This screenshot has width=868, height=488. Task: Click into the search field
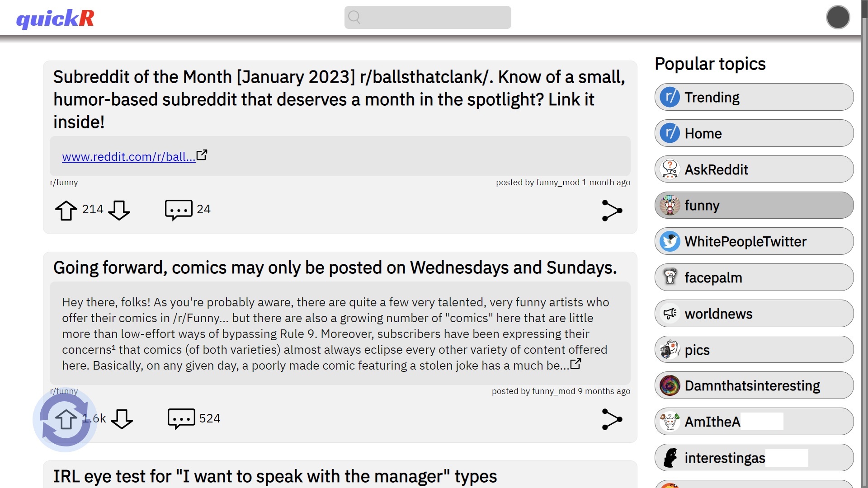pyautogui.click(x=428, y=17)
